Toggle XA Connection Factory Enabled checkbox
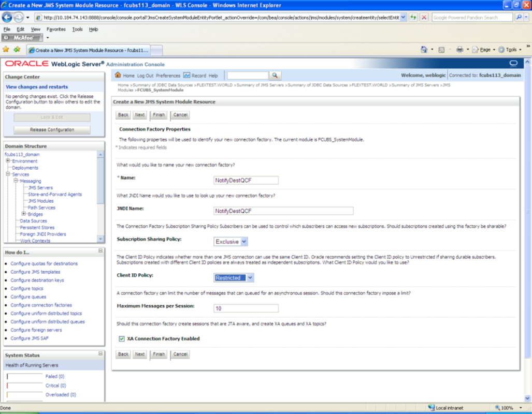Image resolution: width=532 pixels, height=414 pixels. coord(121,339)
